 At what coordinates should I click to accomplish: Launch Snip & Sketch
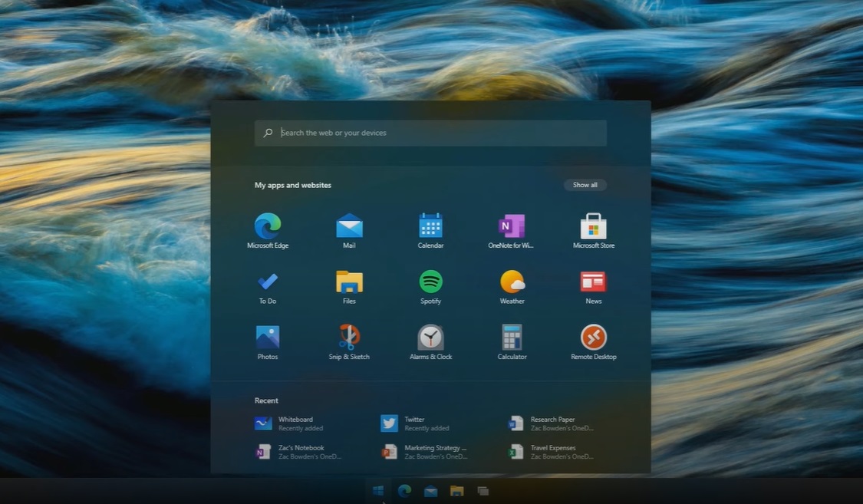(x=349, y=343)
